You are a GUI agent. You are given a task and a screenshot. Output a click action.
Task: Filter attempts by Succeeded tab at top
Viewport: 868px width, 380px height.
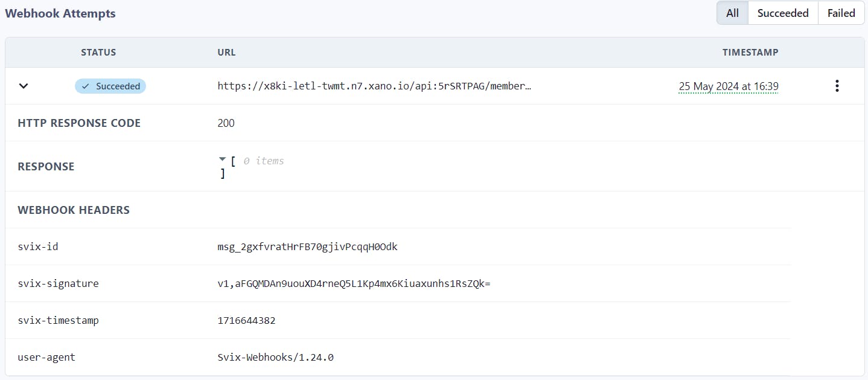click(782, 13)
